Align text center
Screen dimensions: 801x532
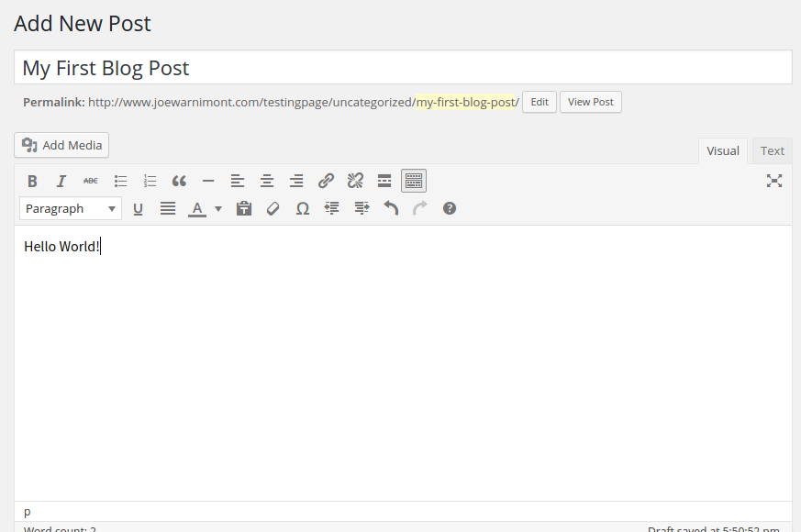(x=267, y=181)
